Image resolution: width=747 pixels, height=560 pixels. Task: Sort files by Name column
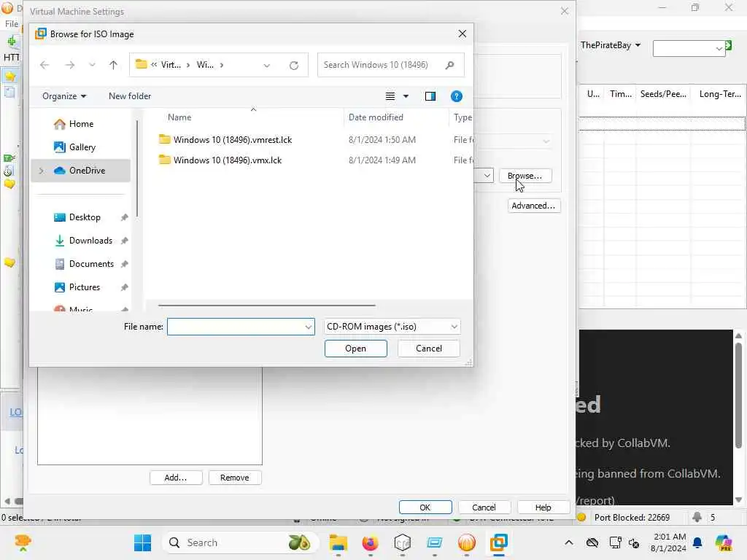pyautogui.click(x=179, y=117)
